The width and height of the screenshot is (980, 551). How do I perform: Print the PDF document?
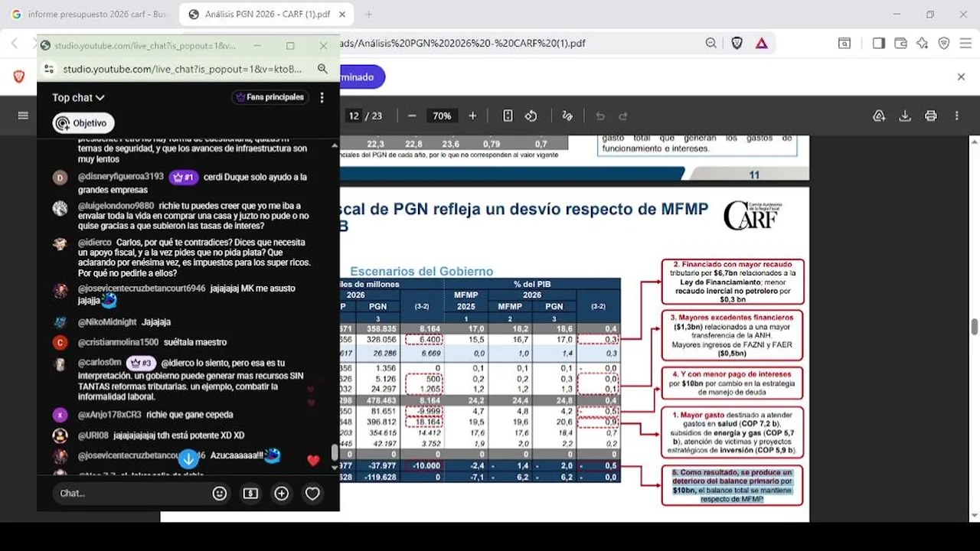coord(931,116)
